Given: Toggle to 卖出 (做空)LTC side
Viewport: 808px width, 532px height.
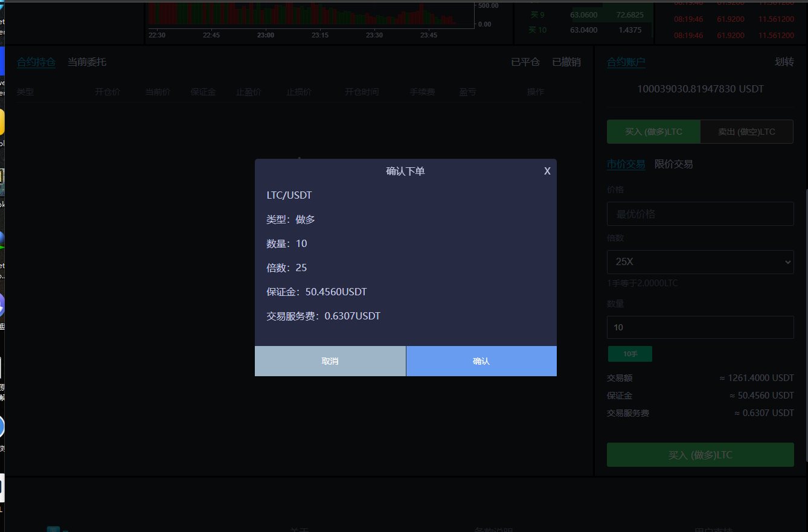Looking at the screenshot, I should 746,132.
